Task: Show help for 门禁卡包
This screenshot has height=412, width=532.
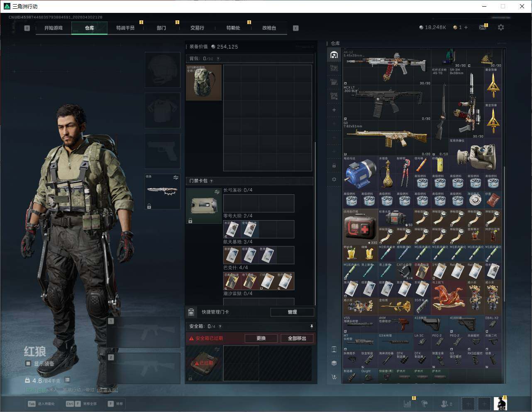Action: point(212,181)
